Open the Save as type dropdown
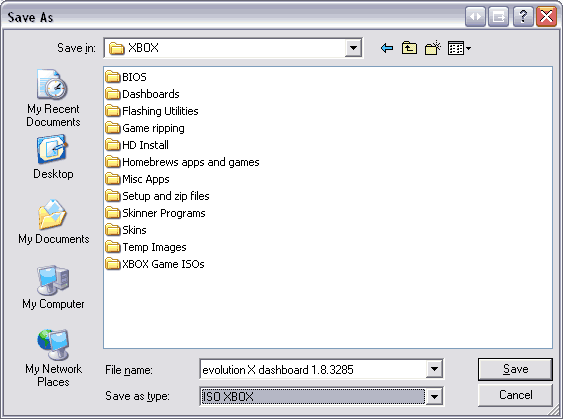Image resolution: width=563 pixels, height=419 pixels. click(x=434, y=397)
